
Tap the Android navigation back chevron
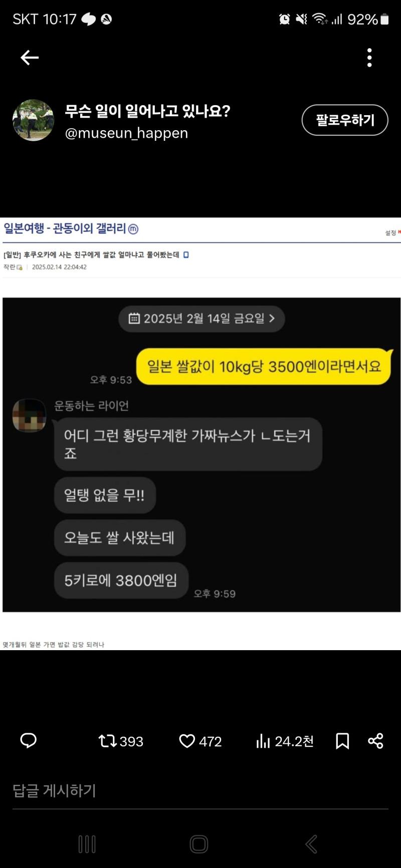(311, 844)
